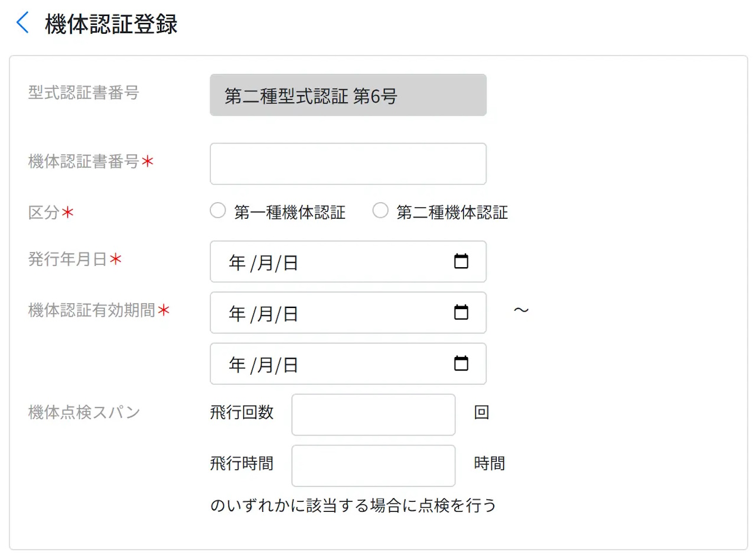Select 年 in the 有効期間 end date
The height and width of the screenshot is (558, 756).
click(237, 365)
